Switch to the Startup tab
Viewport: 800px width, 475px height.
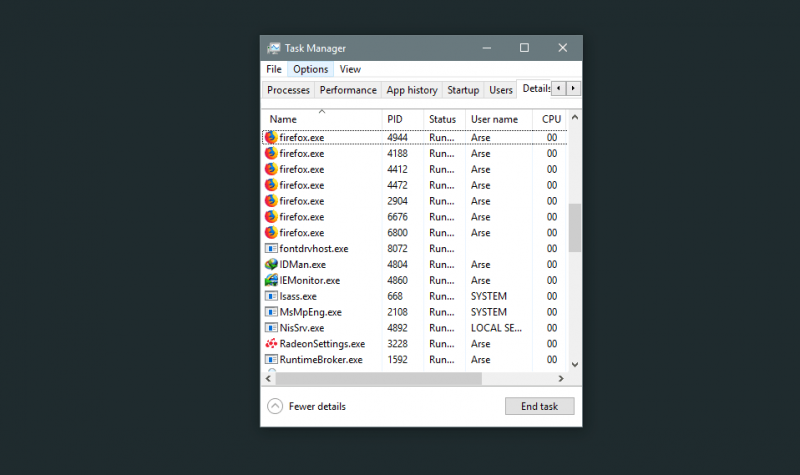(463, 90)
